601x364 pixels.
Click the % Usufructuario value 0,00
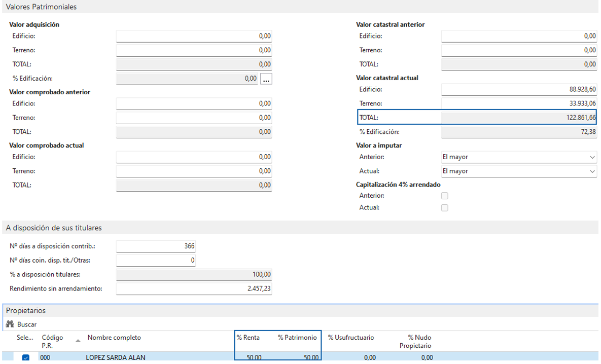(x=370, y=357)
